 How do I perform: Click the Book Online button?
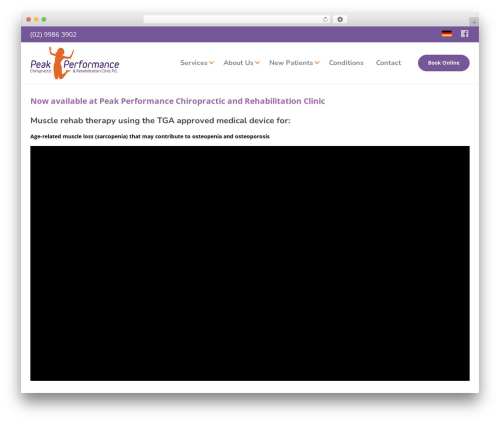444,63
